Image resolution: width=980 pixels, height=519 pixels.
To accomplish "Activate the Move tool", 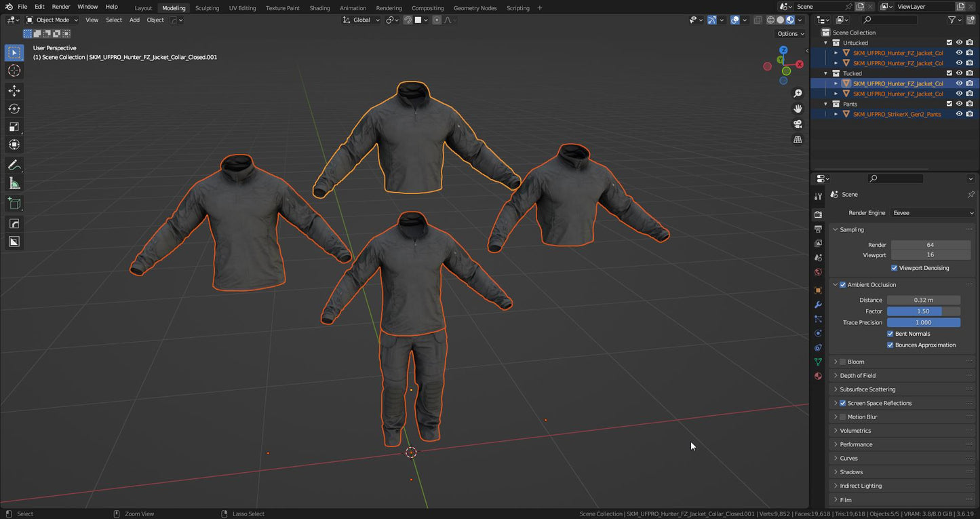I will click(14, 91).
